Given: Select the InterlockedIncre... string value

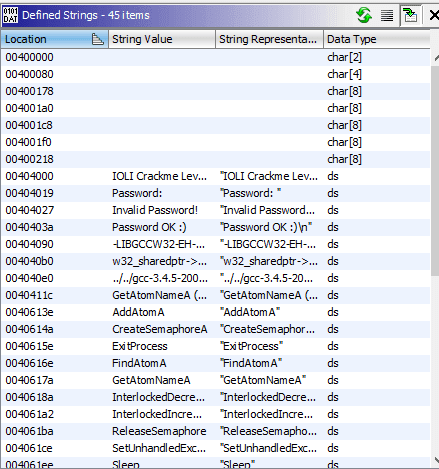Looking at the screenshot, I should click(x=157, y=414).
